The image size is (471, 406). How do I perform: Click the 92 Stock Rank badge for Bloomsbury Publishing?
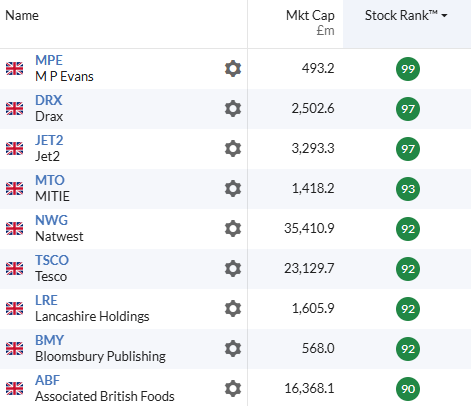(408, 349)
